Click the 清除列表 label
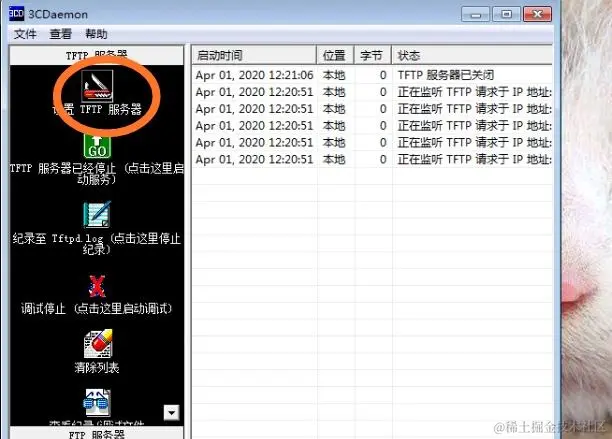Viewport: 612px width, 439px height. 97,367
